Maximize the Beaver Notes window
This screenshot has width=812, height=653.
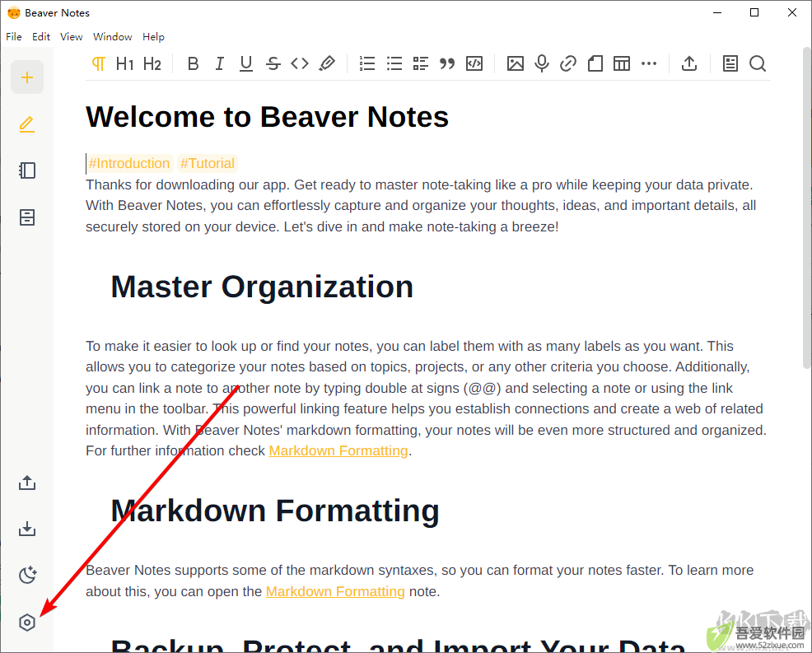point(754,13)
